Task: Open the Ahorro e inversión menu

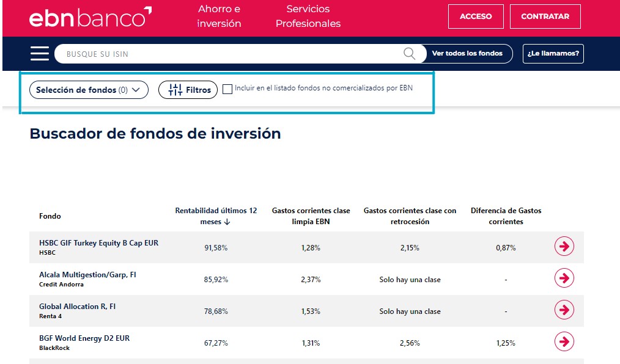Action: [x=219, y=16]
